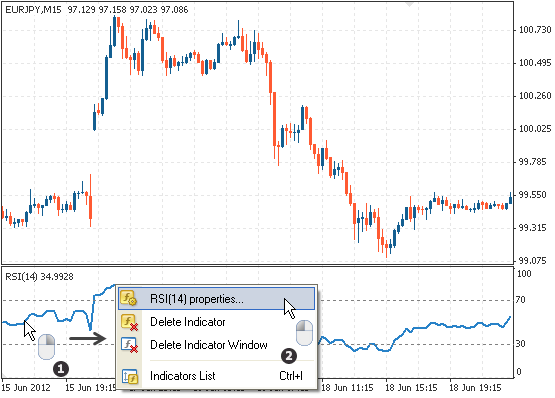Image resolution: width=555 pixels, height=398 pixels.
Task: Click the RSI(14) 34.9928 indicator label
Action: (x=39, y=277)
